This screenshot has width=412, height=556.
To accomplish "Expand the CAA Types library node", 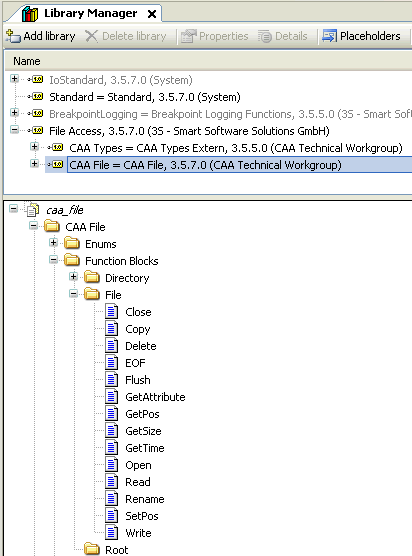I will pyautogui.click(x=34, y=146).
